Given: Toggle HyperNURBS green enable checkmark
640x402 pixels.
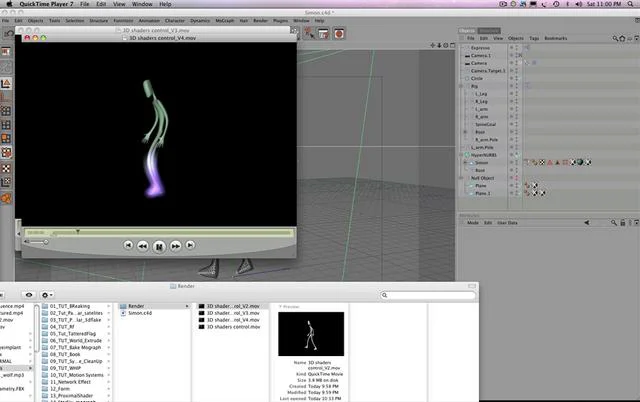Looking at the screenshot, I should (517, 155).
